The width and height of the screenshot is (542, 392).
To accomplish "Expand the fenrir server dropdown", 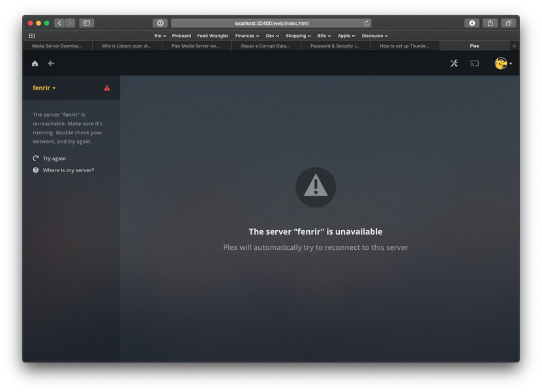I will pos(44,88).
